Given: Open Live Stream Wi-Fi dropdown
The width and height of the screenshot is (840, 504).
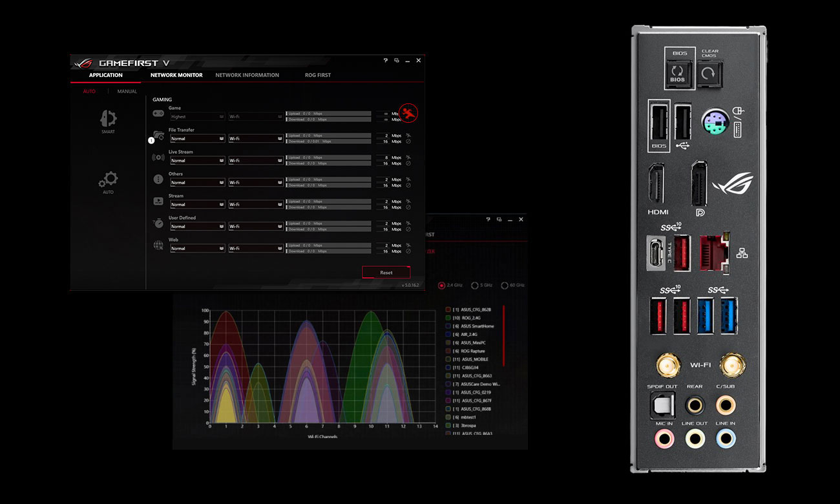Looking at the screenshot, I should click(255, 160).
